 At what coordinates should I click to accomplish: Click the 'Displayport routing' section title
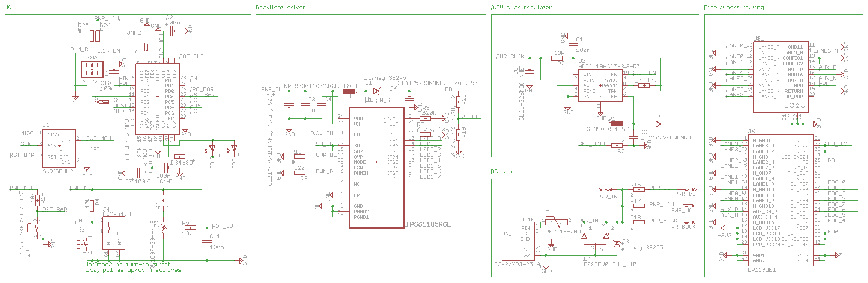tap(734, 7)
